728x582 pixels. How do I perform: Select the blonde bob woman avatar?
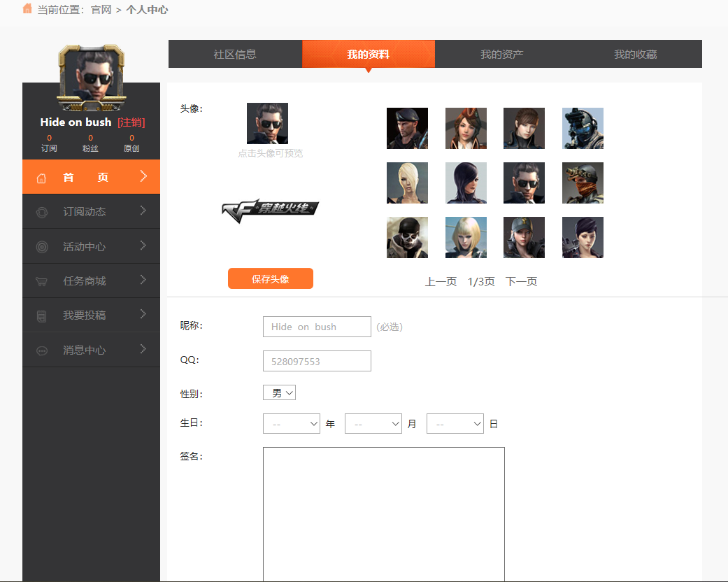pos(466,237)
